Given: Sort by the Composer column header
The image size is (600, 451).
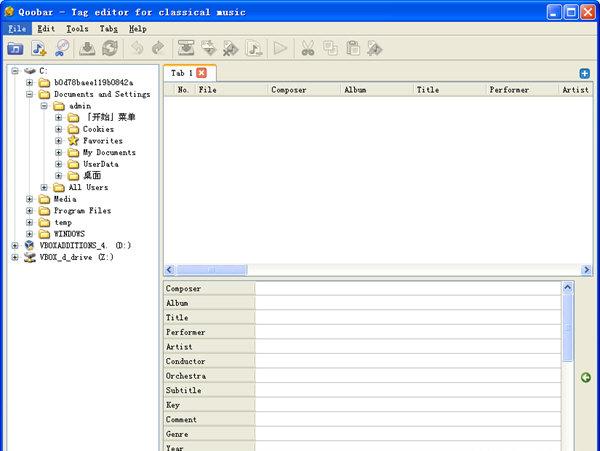Looking at the screenshot, I should 304,90.
